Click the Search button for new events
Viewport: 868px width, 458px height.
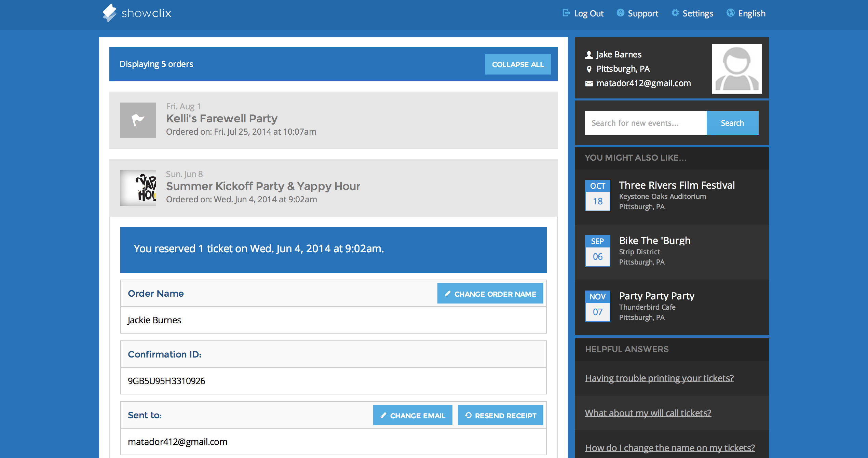(732, 123)
